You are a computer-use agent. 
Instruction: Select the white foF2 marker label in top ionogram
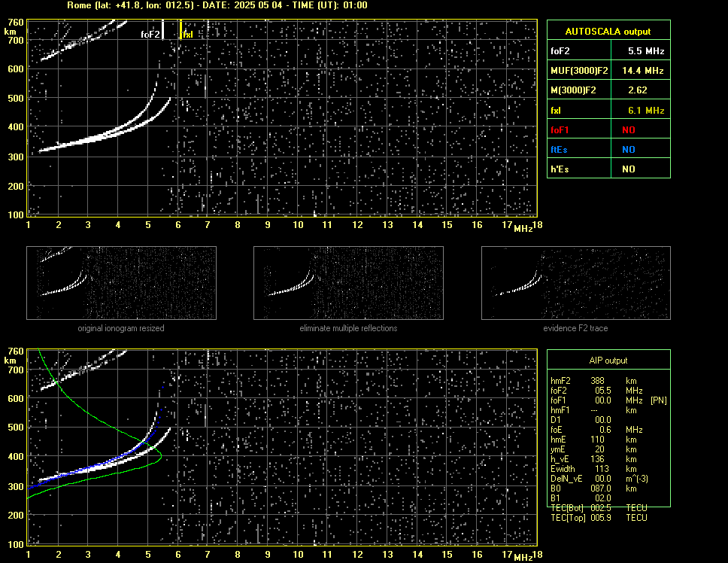(x=150, y=35)
